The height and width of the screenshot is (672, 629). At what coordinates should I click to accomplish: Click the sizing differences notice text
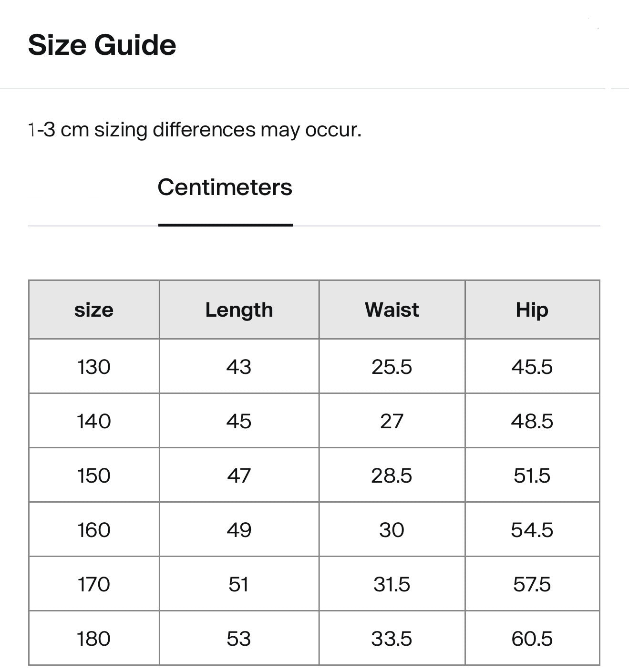coord(195,130)
